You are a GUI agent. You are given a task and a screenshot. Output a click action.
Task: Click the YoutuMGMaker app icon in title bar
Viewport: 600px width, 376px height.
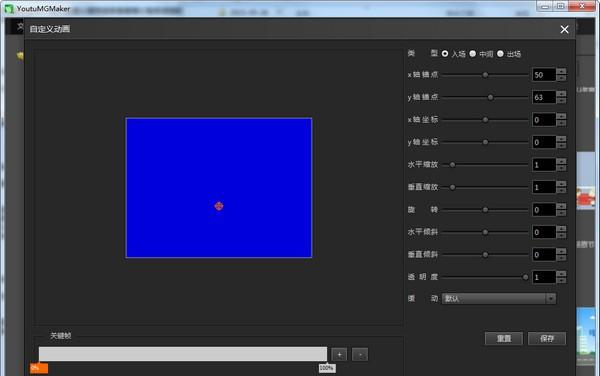pos(9,9)
